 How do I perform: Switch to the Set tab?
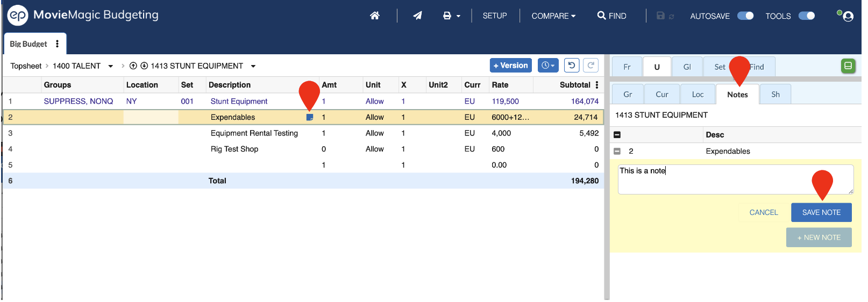click(720, 67)
